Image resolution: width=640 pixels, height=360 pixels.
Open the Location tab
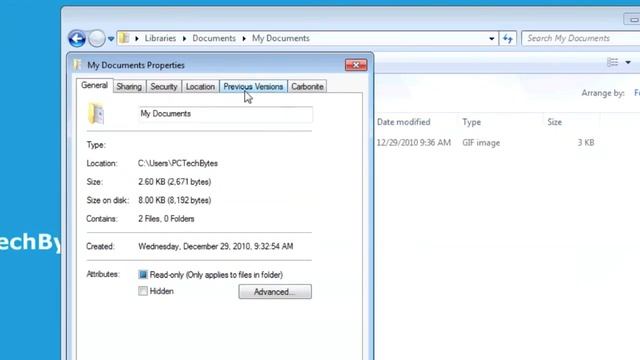[200, 87]
